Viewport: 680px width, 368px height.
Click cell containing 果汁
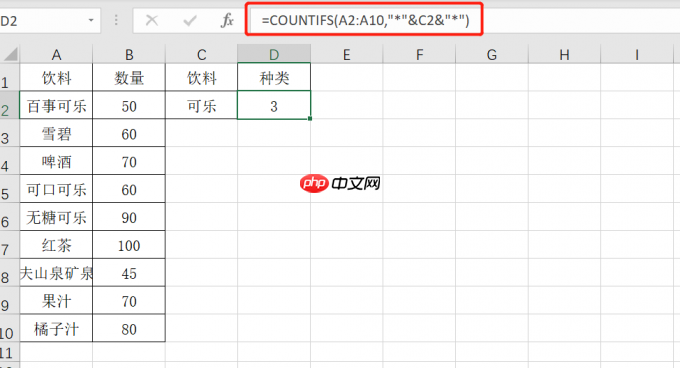[x=56, y=300]
